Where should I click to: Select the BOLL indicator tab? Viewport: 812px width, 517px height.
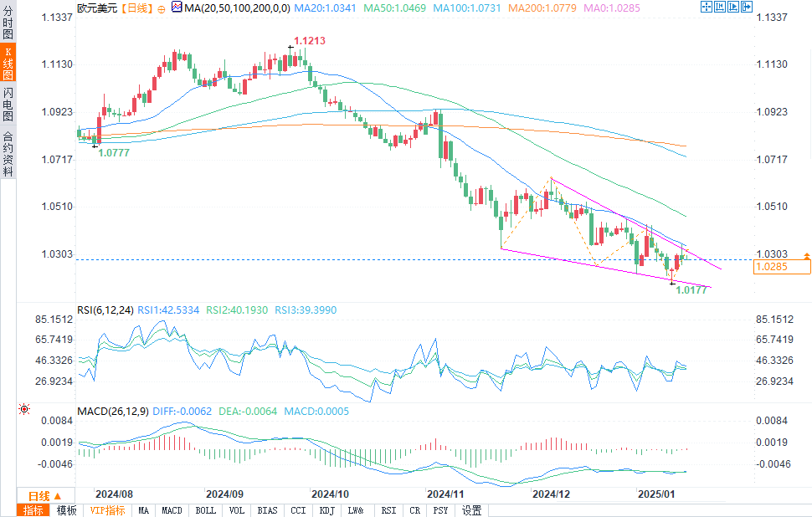[x=206, y=510]
